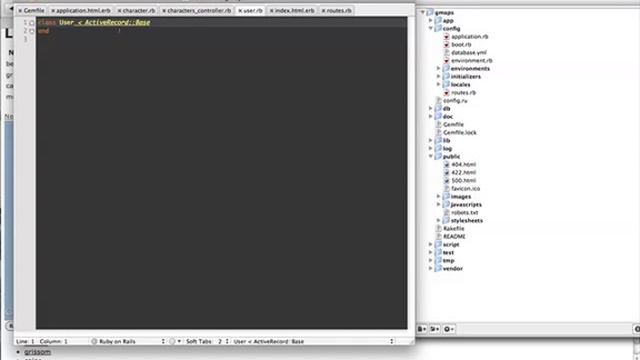The height and width of the screenshot is (360, 640).
Task: Expand the environments folder
Action: (x=439, y=69)
